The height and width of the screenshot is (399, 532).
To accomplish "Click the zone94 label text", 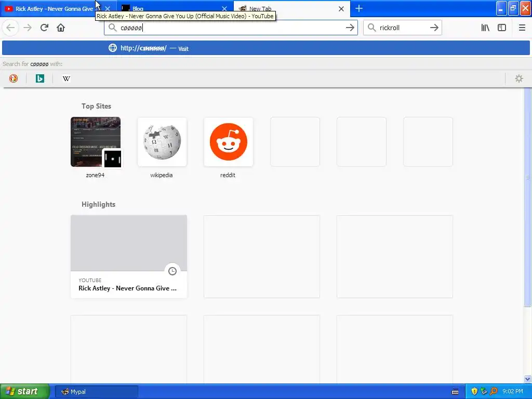I will pos(95,175).
